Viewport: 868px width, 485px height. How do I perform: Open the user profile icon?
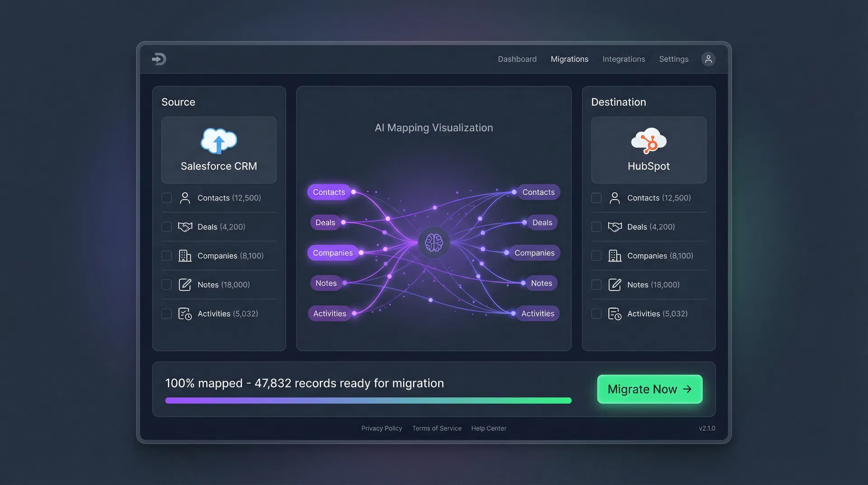(x=708, y=59)
